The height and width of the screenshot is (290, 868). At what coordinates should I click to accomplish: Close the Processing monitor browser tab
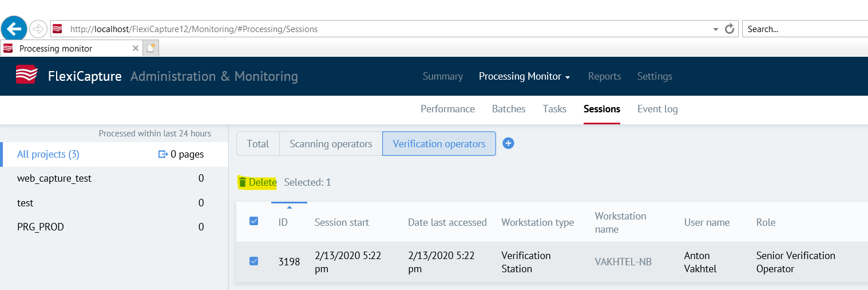pos(136,49)
